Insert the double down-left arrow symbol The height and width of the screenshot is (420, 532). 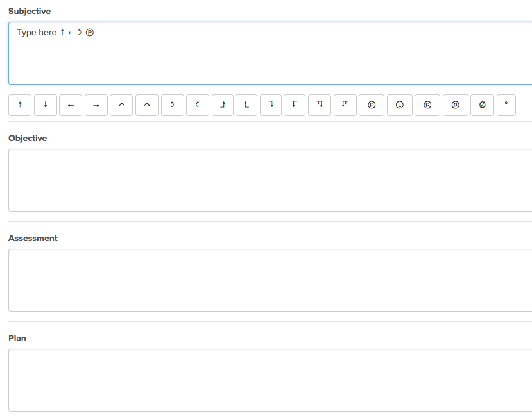[x=345, y=105]
